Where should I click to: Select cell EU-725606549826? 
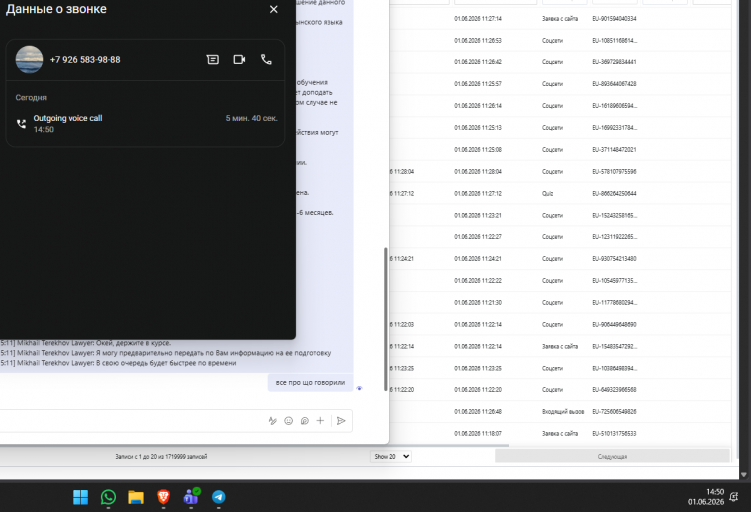pos(614,411)
